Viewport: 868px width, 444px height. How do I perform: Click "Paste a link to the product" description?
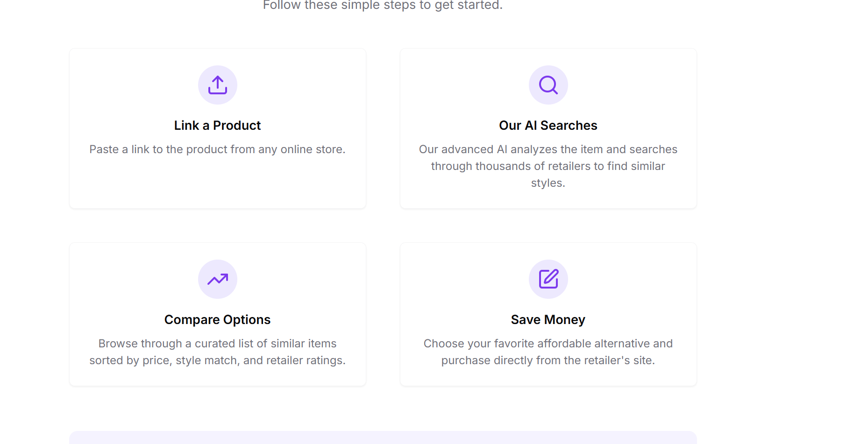pos(218,149)
